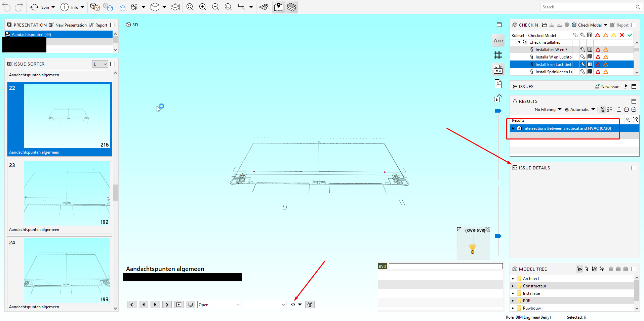Open the L dropdown in Issue Sorter
The width and height of the screenshot is (644, 321).
(100, 64)
